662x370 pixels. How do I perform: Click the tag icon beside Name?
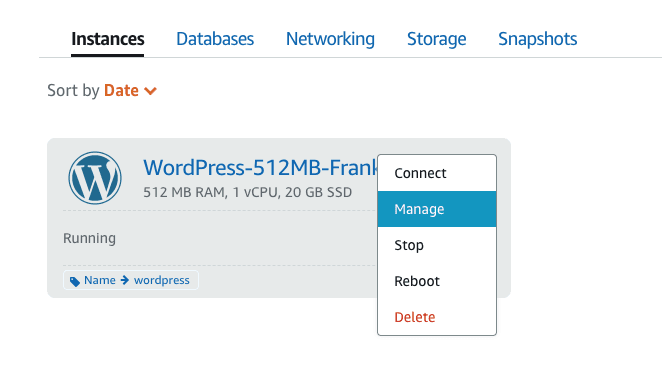coord(75,281)
